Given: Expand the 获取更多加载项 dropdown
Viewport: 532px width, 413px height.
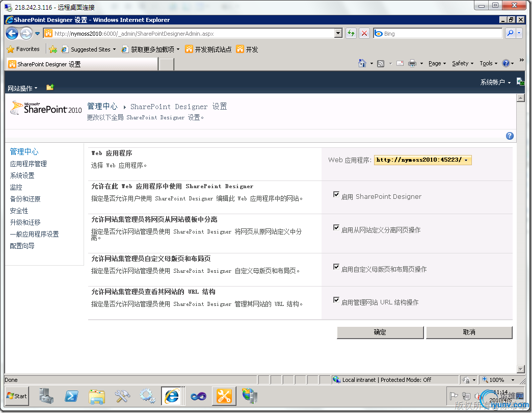Looking at the screenshot, I should tap(178, 49).
